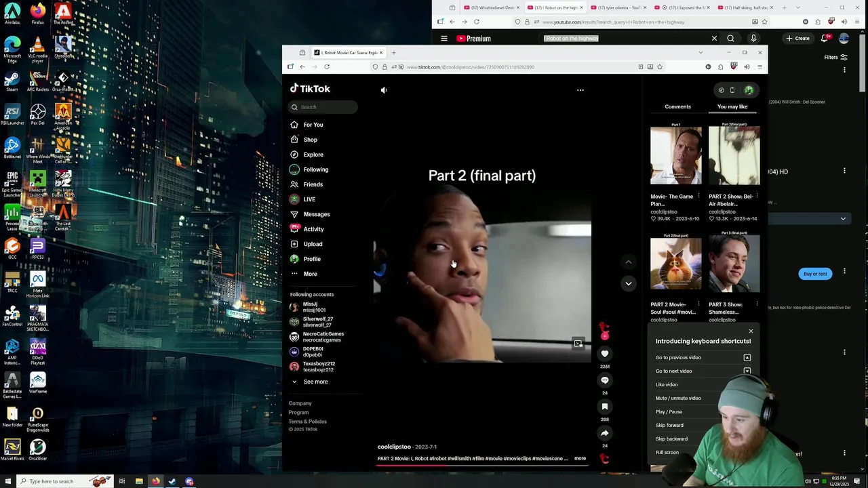This screenshot has height=488, width=868.
Task: Open the video's three-dot options menu
Action: tap(580, 89)
